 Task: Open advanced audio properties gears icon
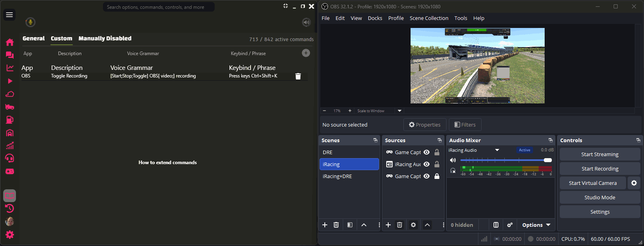pos(510,225)
